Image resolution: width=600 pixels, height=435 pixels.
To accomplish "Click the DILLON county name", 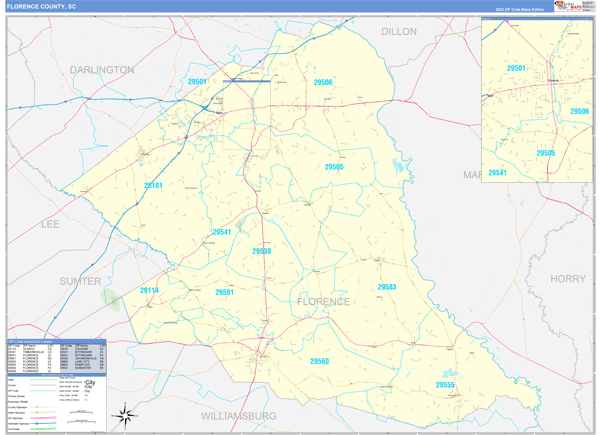I will [x=399, y=32].
